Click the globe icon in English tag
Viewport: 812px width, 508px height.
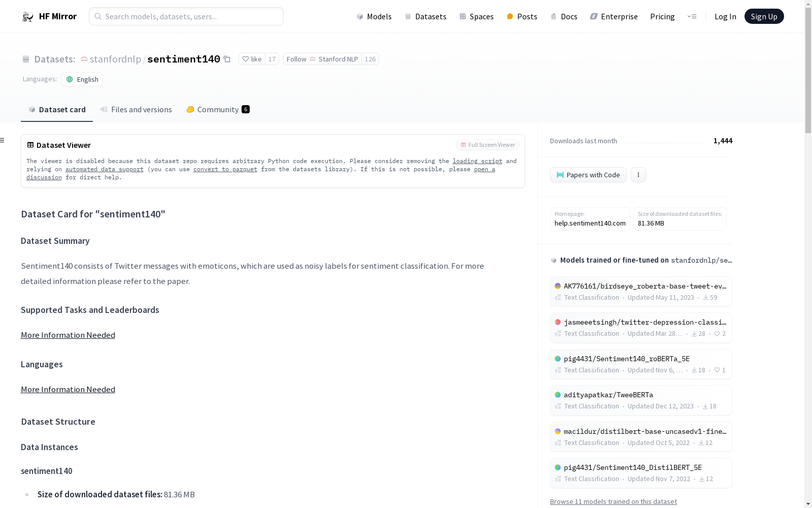pos(70,79)
